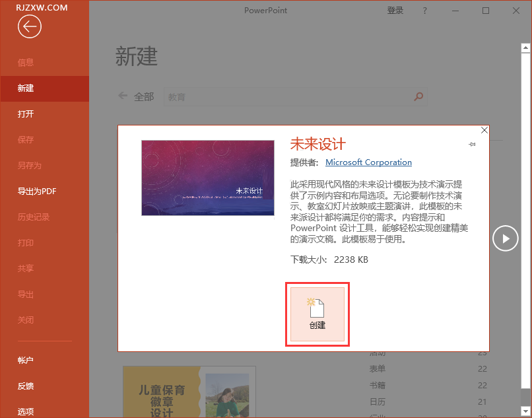This screenshot has height=418, width=532.
Task: Browse the 书籍 template category
Action: (378, 386)
